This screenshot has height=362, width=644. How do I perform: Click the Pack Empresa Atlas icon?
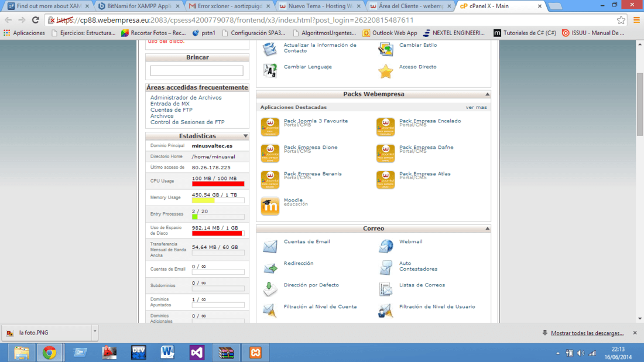pos(385,180)
